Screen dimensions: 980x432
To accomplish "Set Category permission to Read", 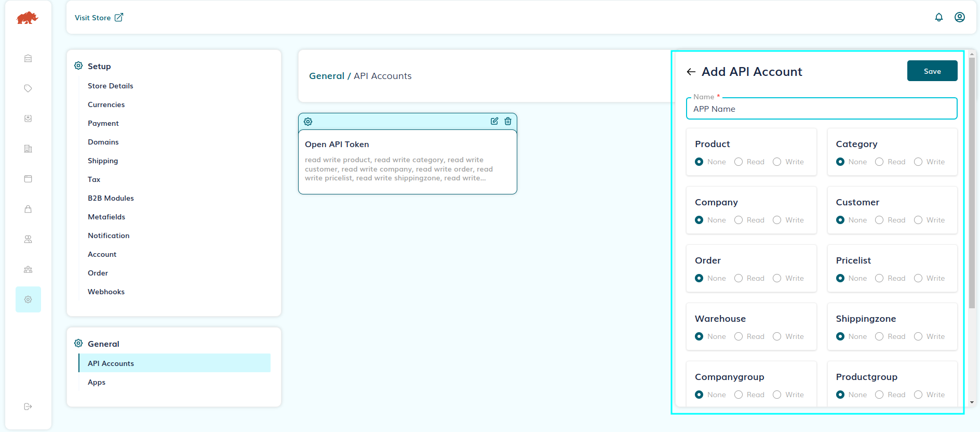I will coord(879,162).
